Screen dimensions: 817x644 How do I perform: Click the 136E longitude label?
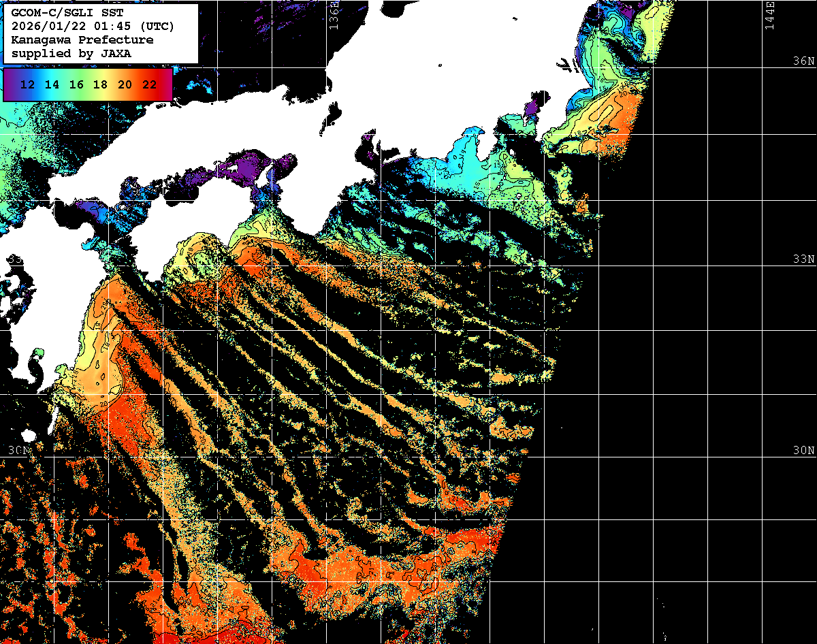(334, 15)
